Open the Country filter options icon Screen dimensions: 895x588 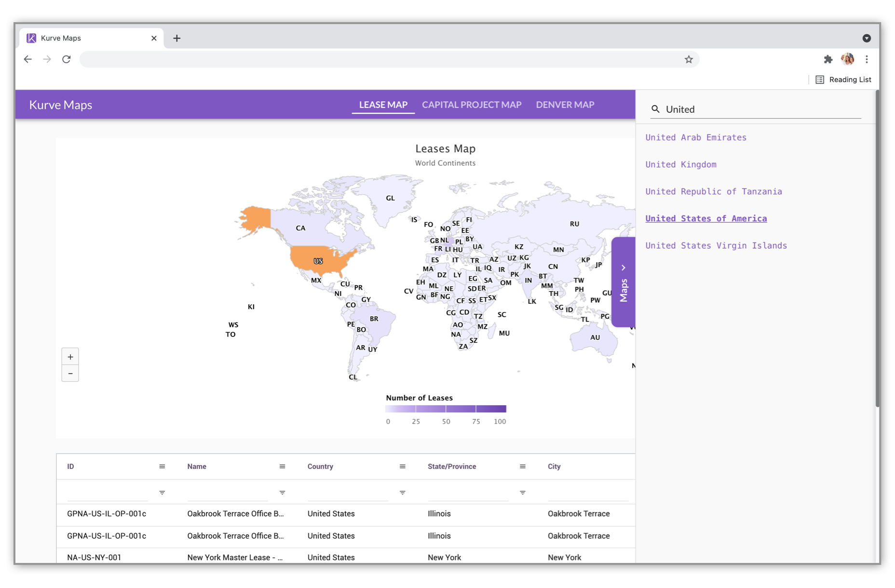point(402,493)
